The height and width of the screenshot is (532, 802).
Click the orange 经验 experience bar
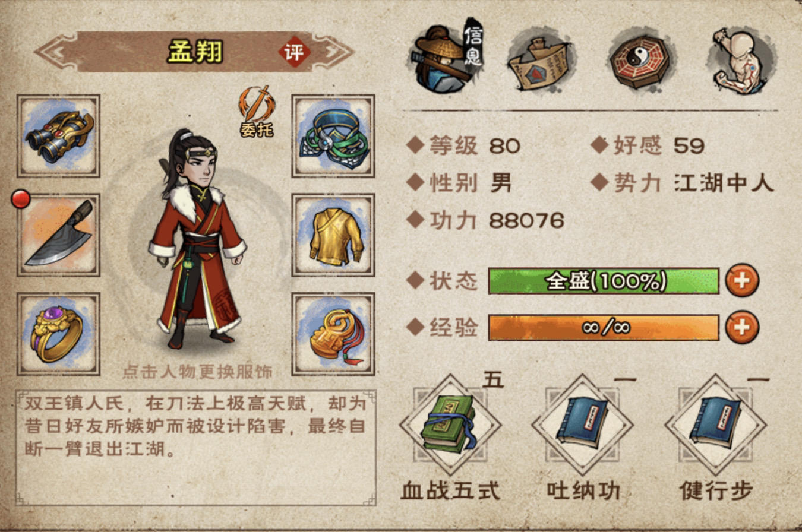604,328
